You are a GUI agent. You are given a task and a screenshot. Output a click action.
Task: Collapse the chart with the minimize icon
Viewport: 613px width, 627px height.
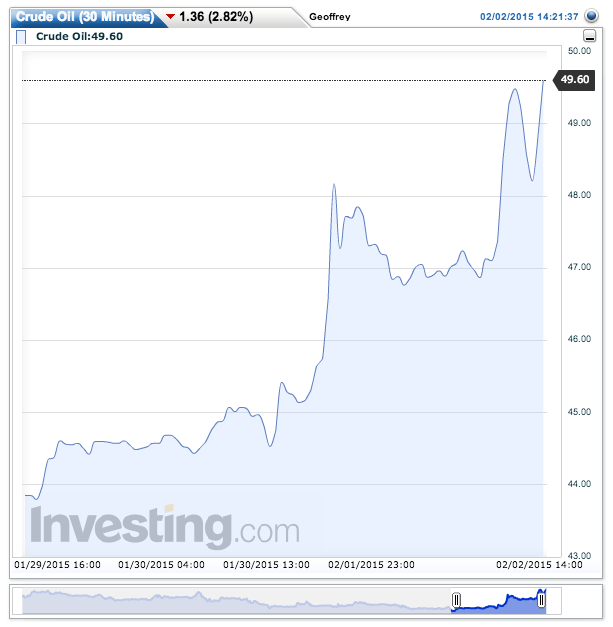[589, 36]
